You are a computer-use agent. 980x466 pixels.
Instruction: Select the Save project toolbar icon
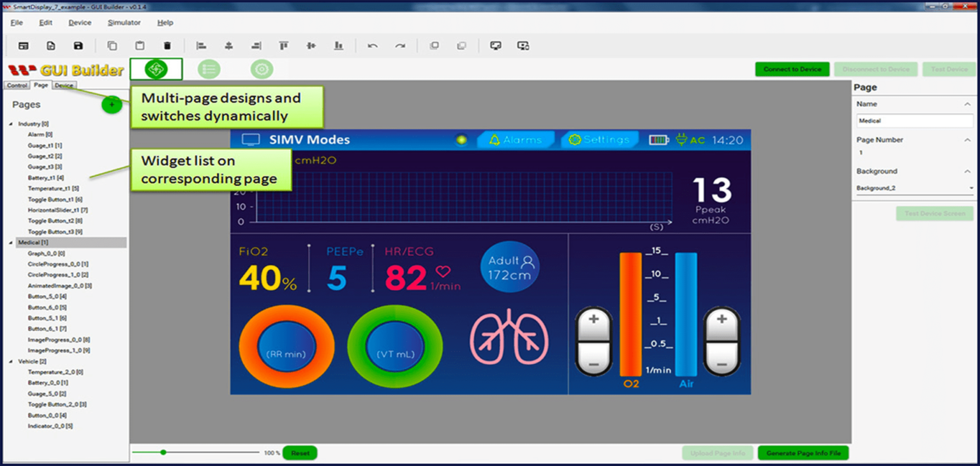click(78, 45)
